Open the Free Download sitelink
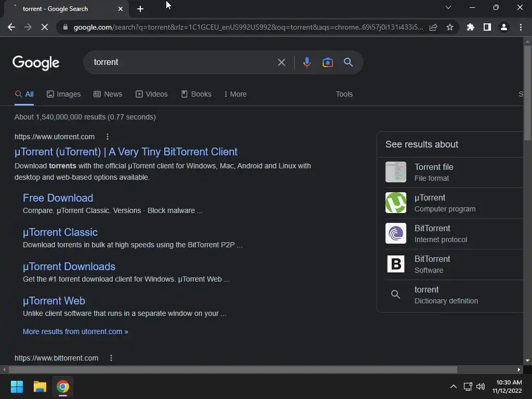The height and width of the screenshot is (399, 532). 58,198
